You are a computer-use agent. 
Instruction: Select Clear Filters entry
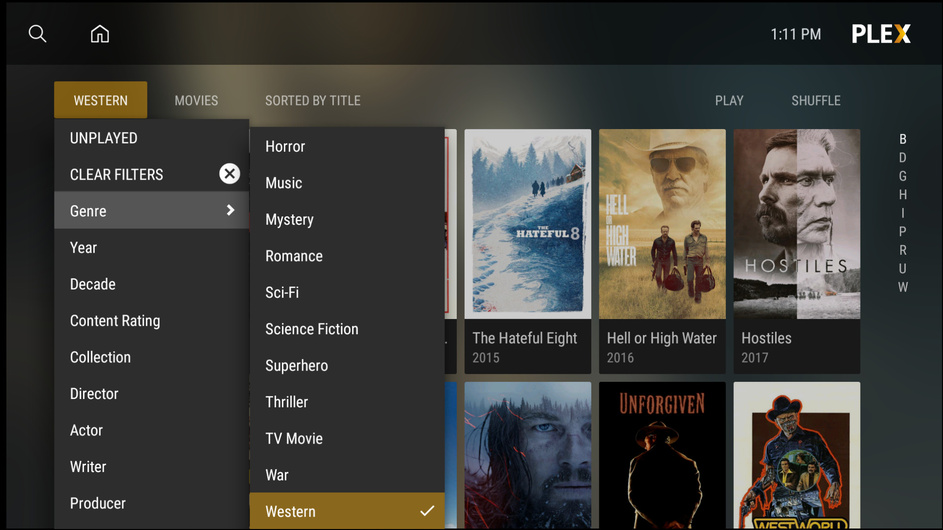(152, 174)
